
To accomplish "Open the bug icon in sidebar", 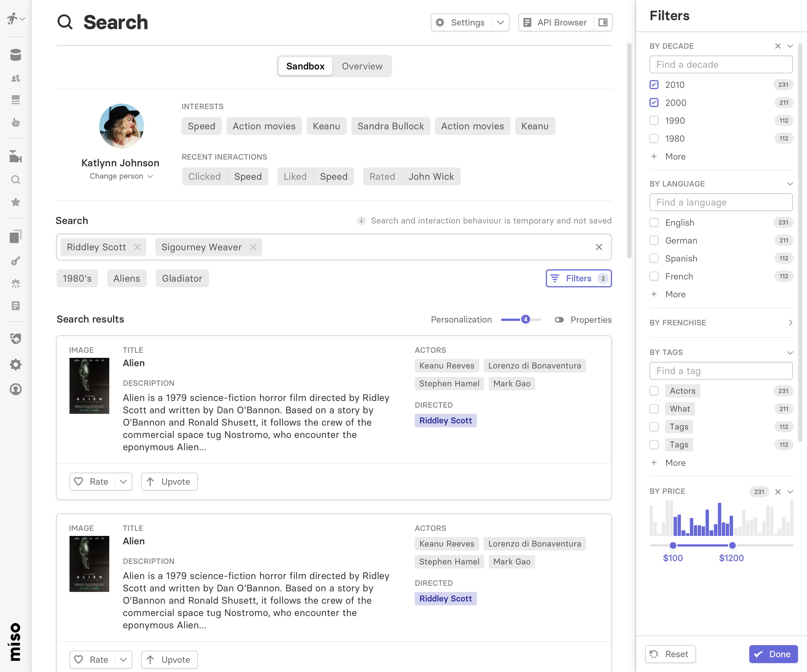I will tap(15, 283).
